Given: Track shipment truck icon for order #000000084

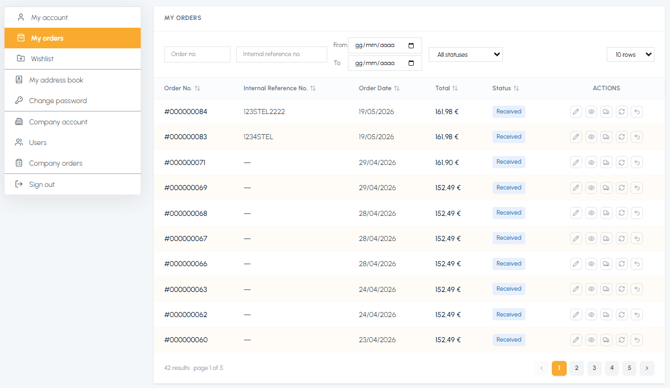Looking at the screenshot, I should 606,112.
